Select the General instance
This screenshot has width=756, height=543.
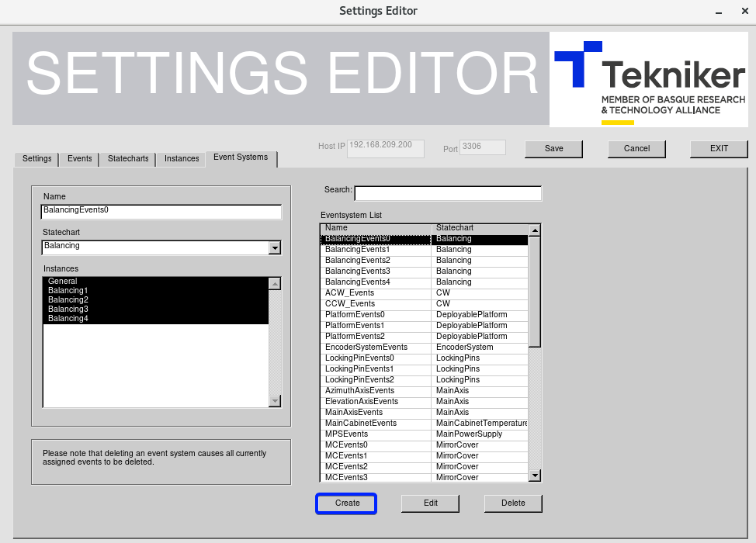pos(156,281)
